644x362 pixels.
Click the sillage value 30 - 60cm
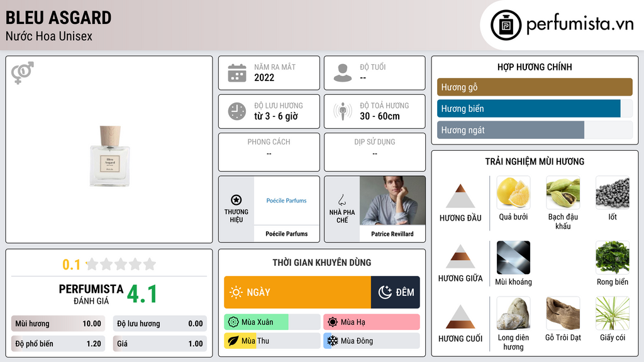380,116
